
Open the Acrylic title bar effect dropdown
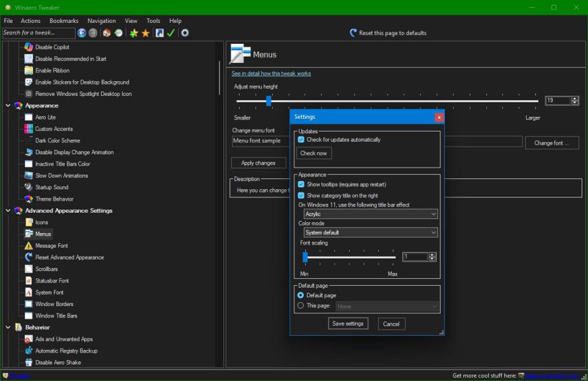point(370,215)
